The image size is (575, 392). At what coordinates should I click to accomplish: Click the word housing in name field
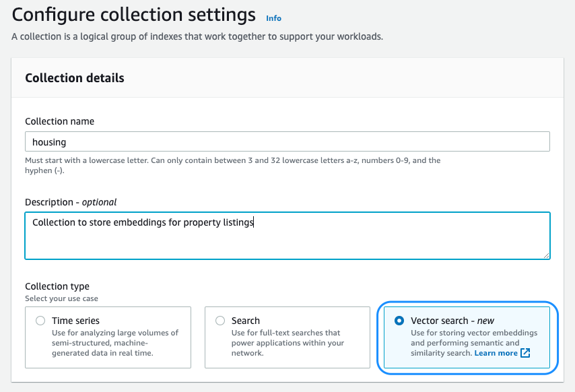(x=49, y=141)
